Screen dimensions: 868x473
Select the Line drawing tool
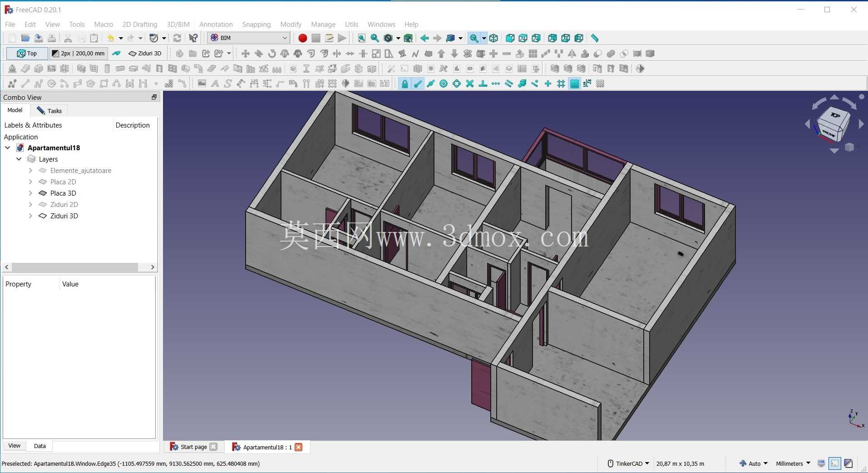coord(25,84)
